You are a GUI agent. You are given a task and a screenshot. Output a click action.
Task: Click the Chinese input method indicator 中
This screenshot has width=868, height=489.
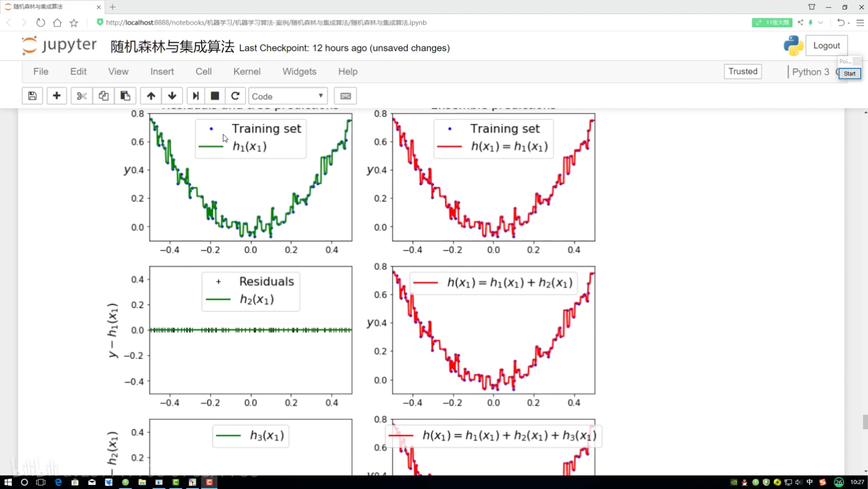(x=810, y=482)
